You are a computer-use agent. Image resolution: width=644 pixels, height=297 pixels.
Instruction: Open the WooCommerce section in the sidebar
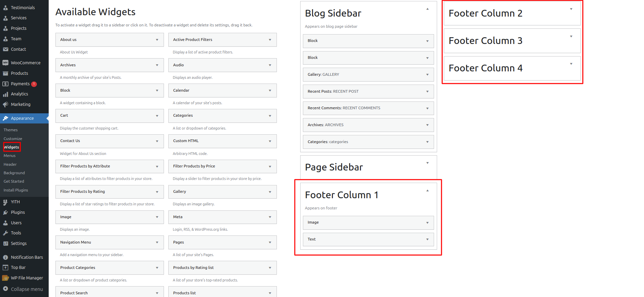6,63
